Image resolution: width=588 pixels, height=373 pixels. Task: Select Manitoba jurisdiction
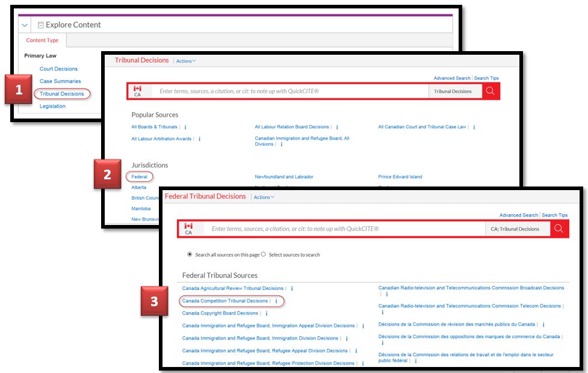[x=141, y=209]
